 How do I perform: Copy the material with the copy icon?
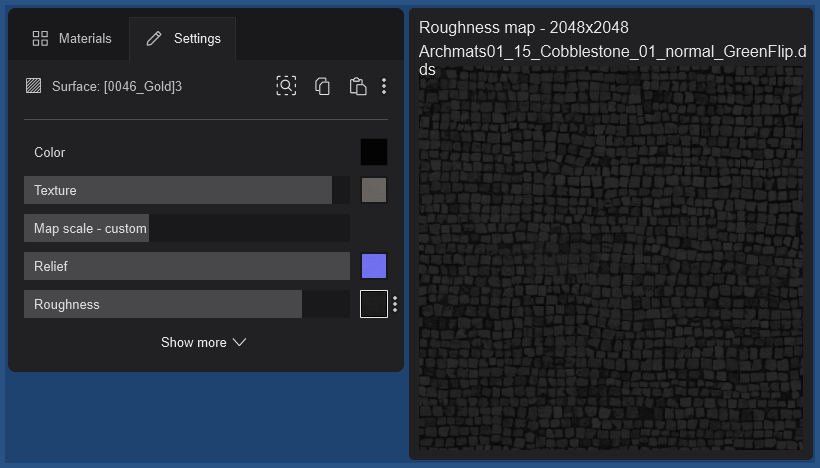(x=322, y=86)
